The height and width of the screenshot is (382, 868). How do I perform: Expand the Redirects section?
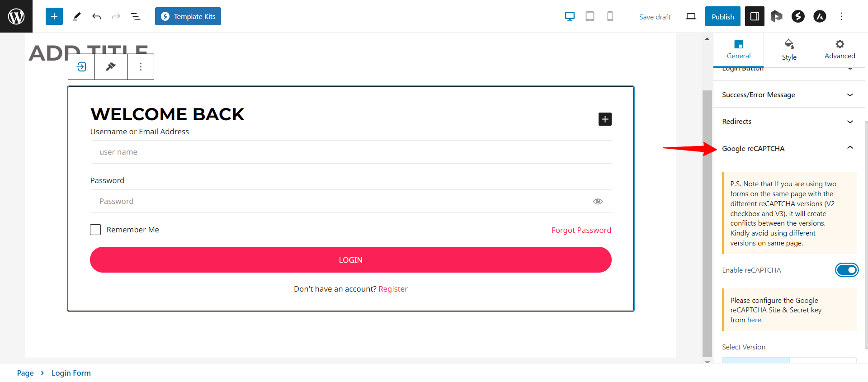click(x=789, y=121)
